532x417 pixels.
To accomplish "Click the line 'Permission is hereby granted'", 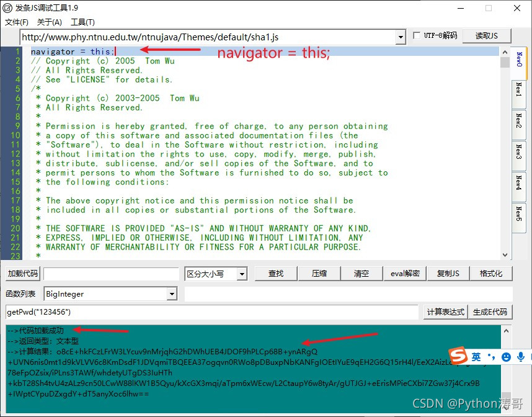I will click(211, 127).
